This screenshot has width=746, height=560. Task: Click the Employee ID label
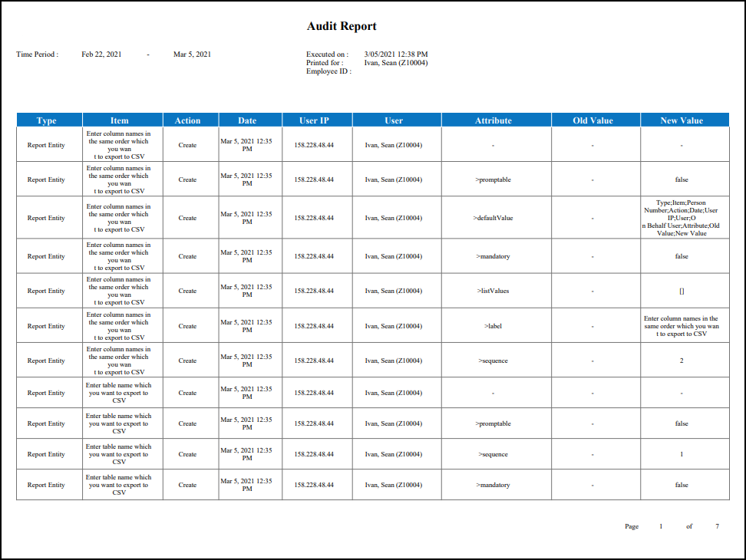pos(328,71)
